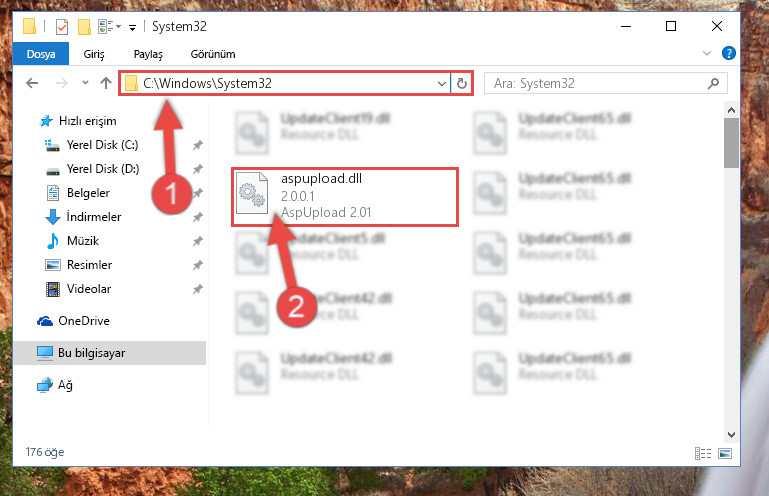Switch to large thumbnails view icon

[x=725, y=453]
